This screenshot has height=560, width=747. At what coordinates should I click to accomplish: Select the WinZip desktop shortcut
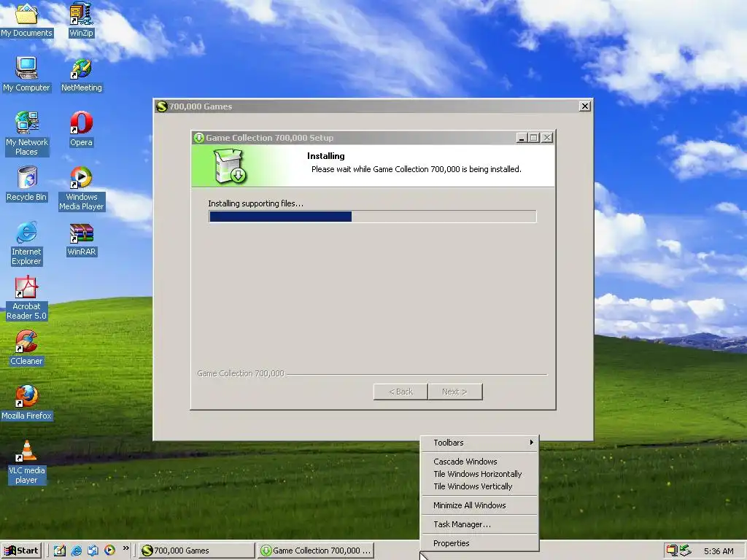tap(81, 19)
